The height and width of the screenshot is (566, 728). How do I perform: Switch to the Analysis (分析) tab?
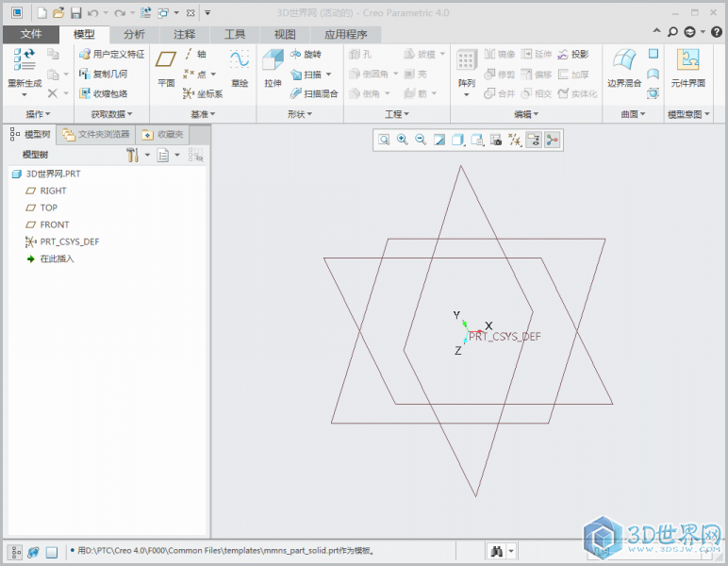coord(134,34)
